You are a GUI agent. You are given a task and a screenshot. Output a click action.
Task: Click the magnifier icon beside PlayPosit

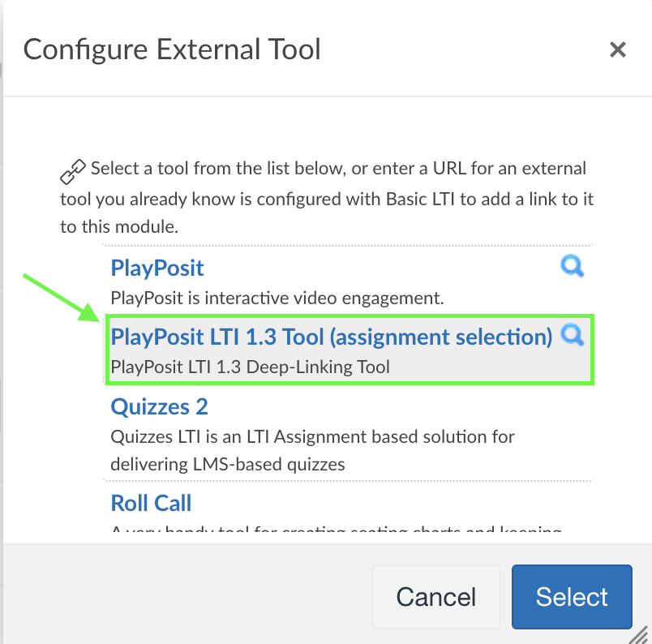[573, 265]
